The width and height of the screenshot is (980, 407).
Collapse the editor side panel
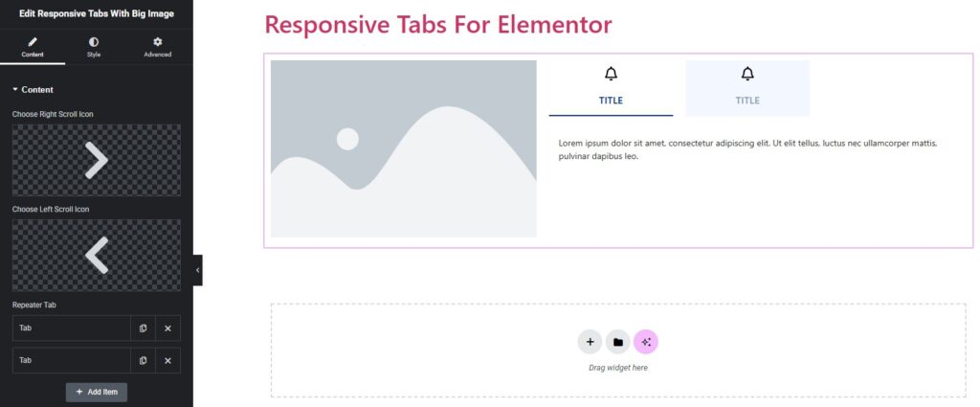click(197, 270)
